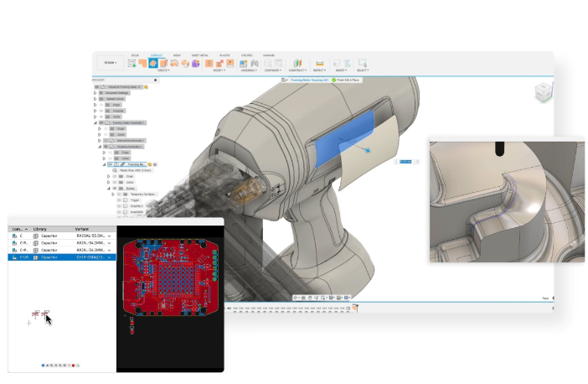Image resolution: width=588 pixels, height=384 pixels.
Task: Click the ViewCube in the corner
Action: (x=542, y=91)
